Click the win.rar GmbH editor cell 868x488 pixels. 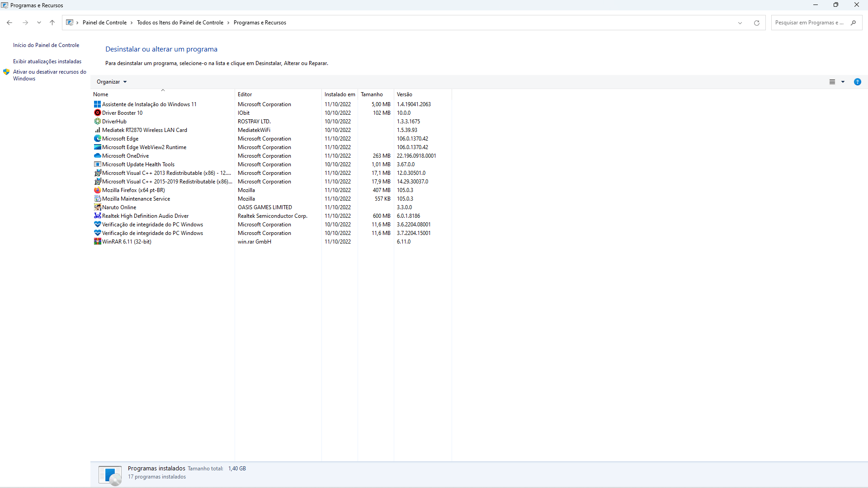click(x=255, y=242)
